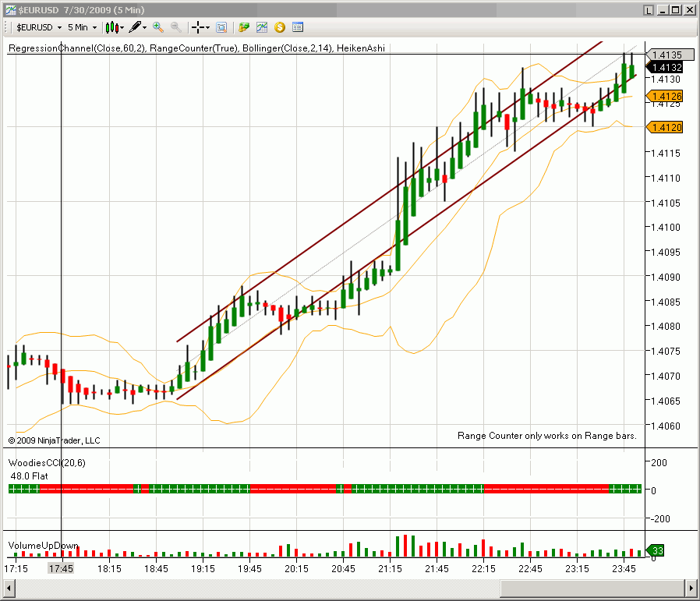Image resolution: width=700 pixels, height=601 pixels.
Task: Expand drawing tools dropdown arrow
Action: click(145, 28)
